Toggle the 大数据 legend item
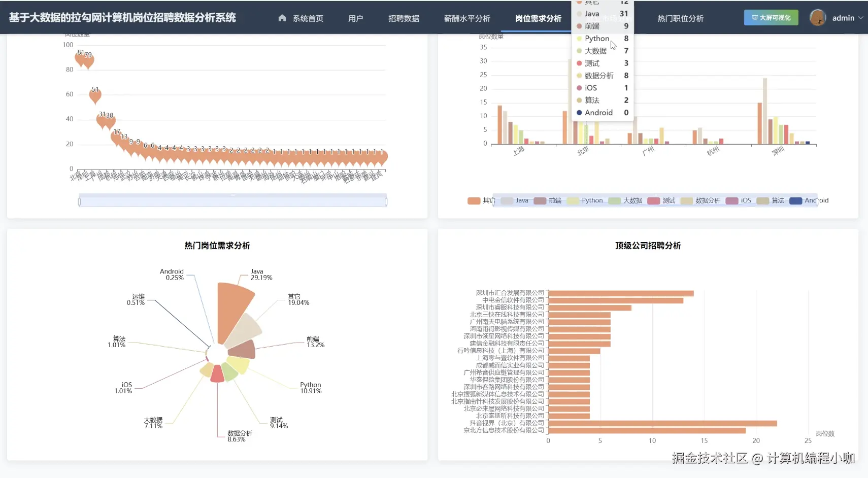 (625, 200)
